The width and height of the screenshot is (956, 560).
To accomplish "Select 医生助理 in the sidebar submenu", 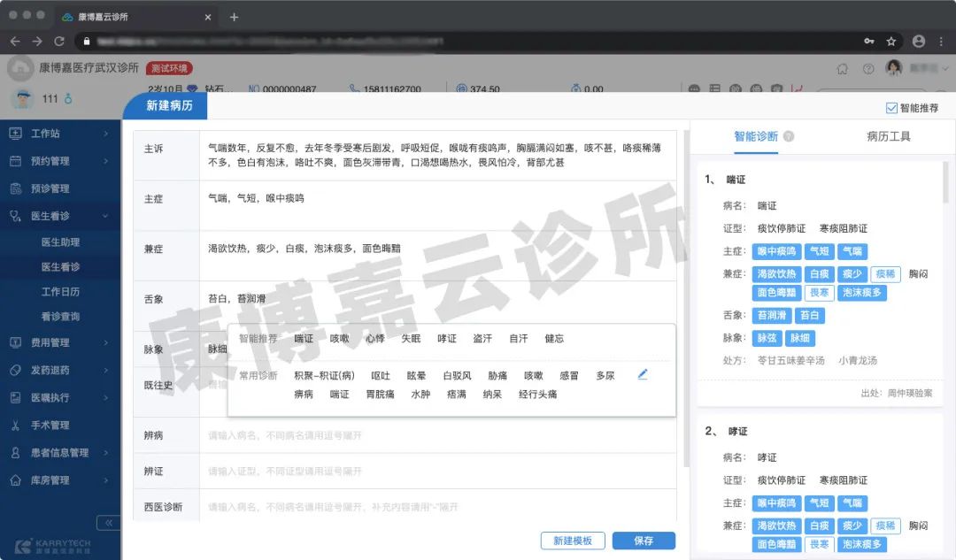I will coord(60,242).
